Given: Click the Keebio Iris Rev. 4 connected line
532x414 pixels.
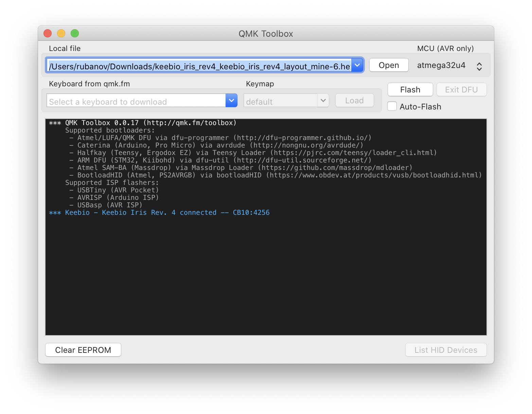Looking at the screenshot, I should (x=159, y=212).
